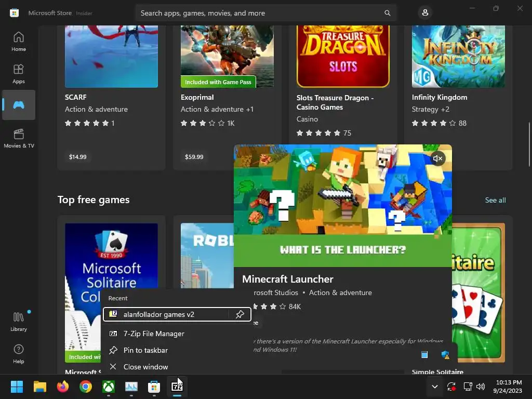
Task: Open the Apps section
Action: tap(19, 74)
